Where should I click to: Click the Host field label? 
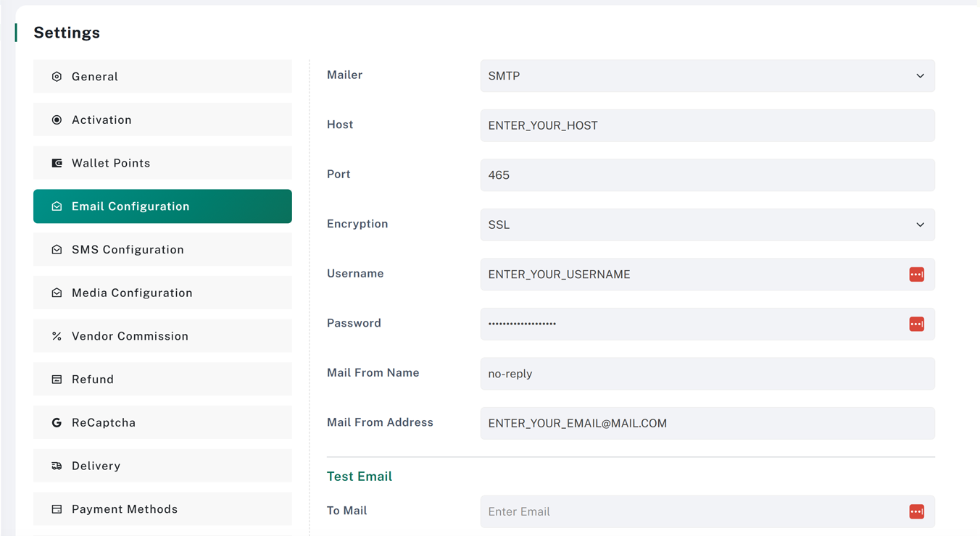[x=340, y=125]
